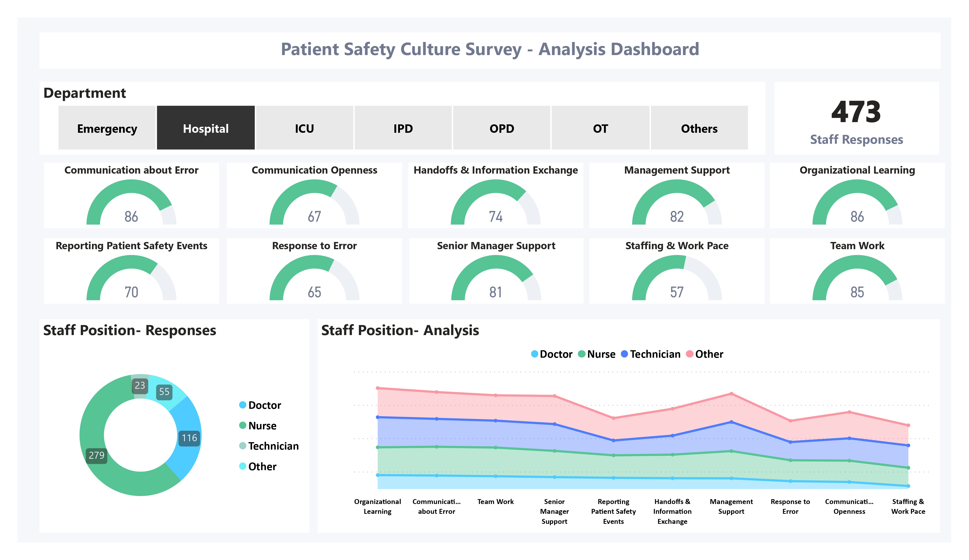Choose the OT department tile
Screen dimensions: 969x560
pyautogui.click(x=600, y=128)
